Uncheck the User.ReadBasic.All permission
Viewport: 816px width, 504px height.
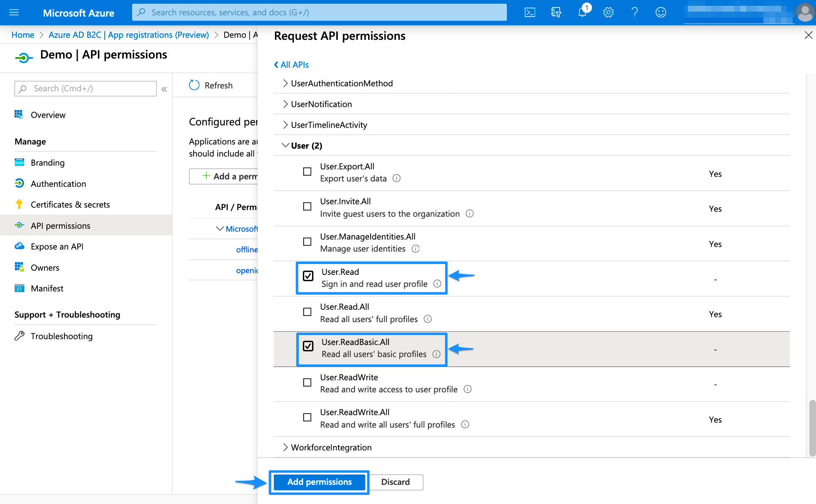pyautogui.click(x=307, y=346)
